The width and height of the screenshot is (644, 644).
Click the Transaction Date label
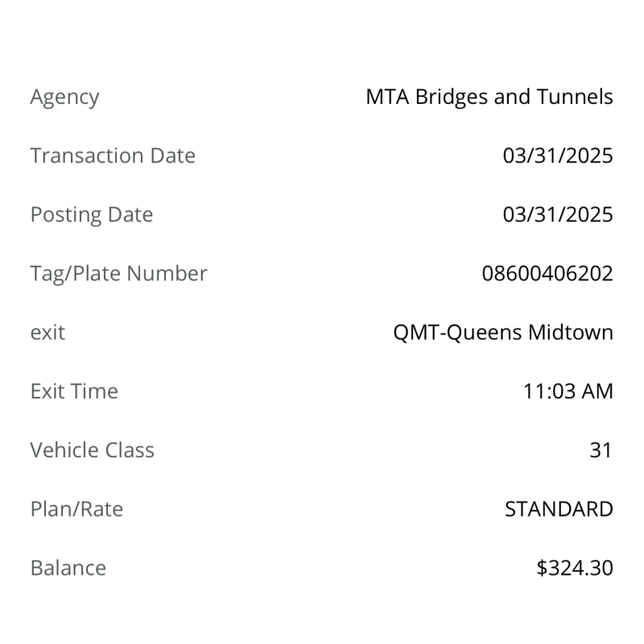click(113, 155)
